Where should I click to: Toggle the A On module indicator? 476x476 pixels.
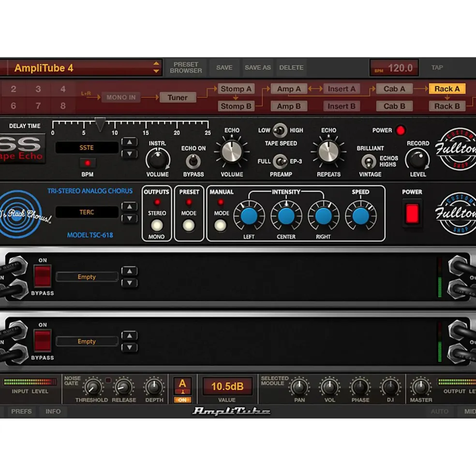click(182, 400)
